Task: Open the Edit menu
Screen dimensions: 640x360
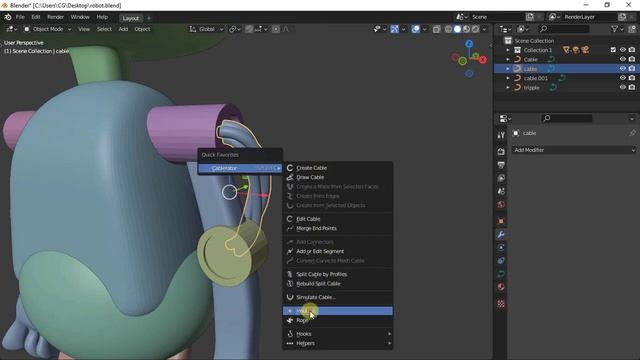Action: [x=36, y=17]
